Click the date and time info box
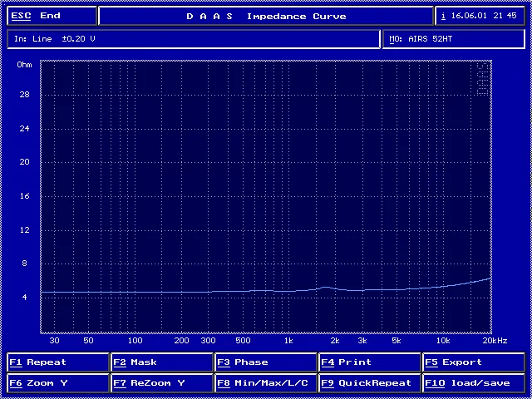This screenshot has height=399, width=532. (480, 16)
